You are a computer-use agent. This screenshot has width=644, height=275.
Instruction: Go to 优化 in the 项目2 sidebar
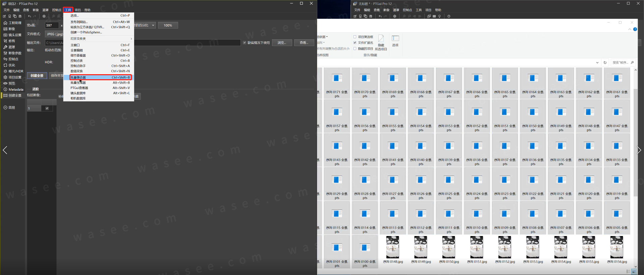(x=9, y=65)
